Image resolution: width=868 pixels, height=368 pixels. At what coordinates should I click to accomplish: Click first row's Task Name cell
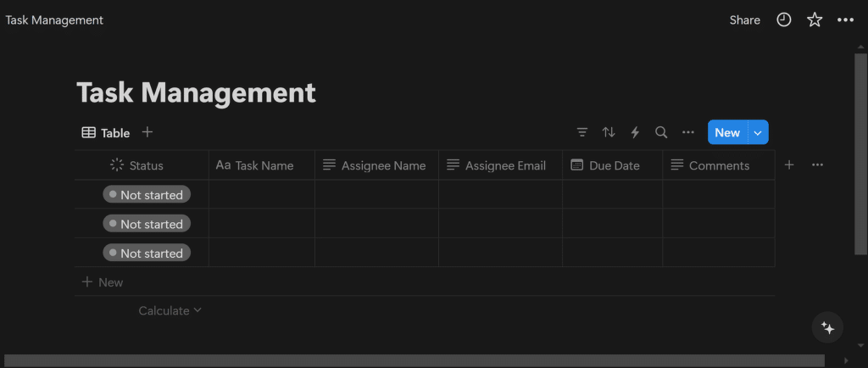262,195
